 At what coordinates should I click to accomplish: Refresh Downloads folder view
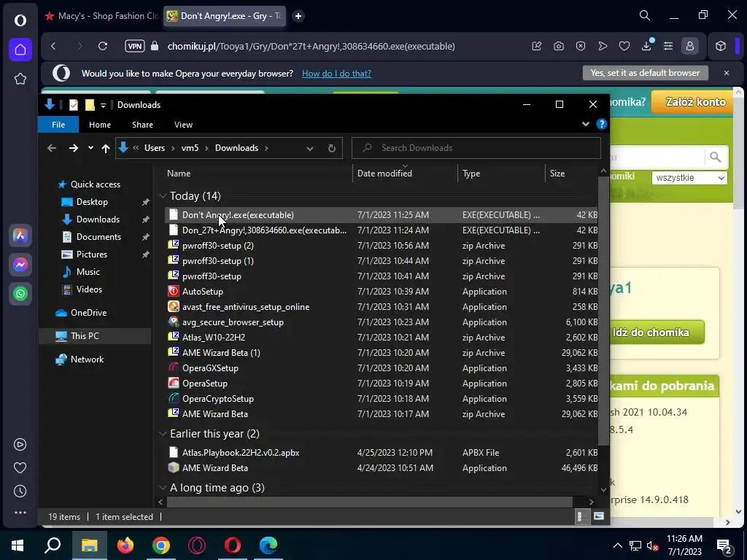(x=332, y=148)
